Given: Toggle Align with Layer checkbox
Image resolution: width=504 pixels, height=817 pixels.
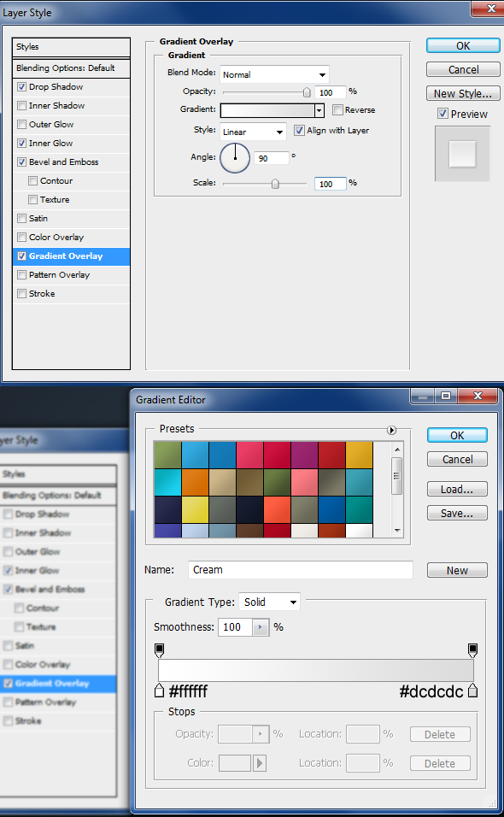Looking at the screenshot, I should [299, 130].
